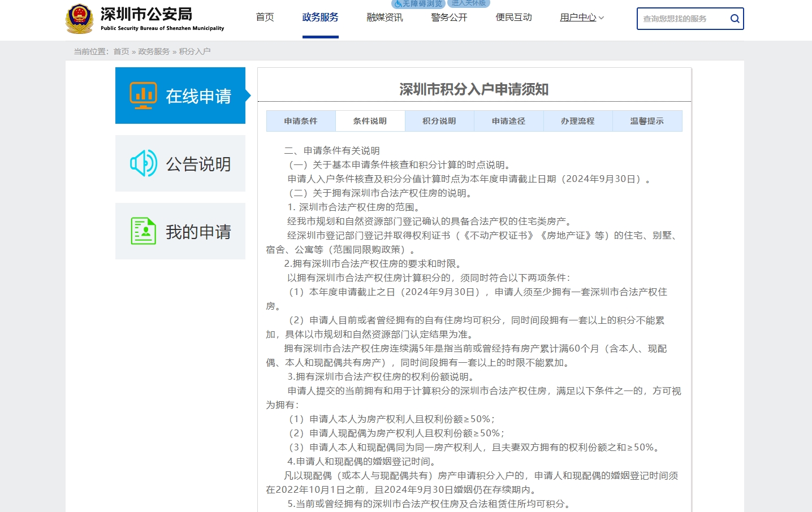812x512 pixels.
Task: Switch to the 申请条件 tab
Action: click(x=301, y=121)
